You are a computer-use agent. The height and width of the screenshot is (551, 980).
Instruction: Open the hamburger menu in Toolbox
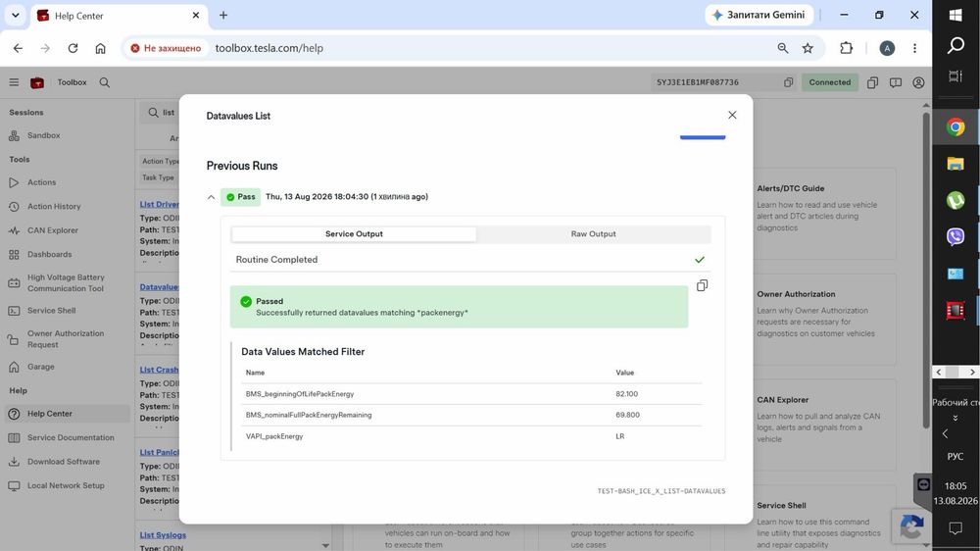(14, 82)
